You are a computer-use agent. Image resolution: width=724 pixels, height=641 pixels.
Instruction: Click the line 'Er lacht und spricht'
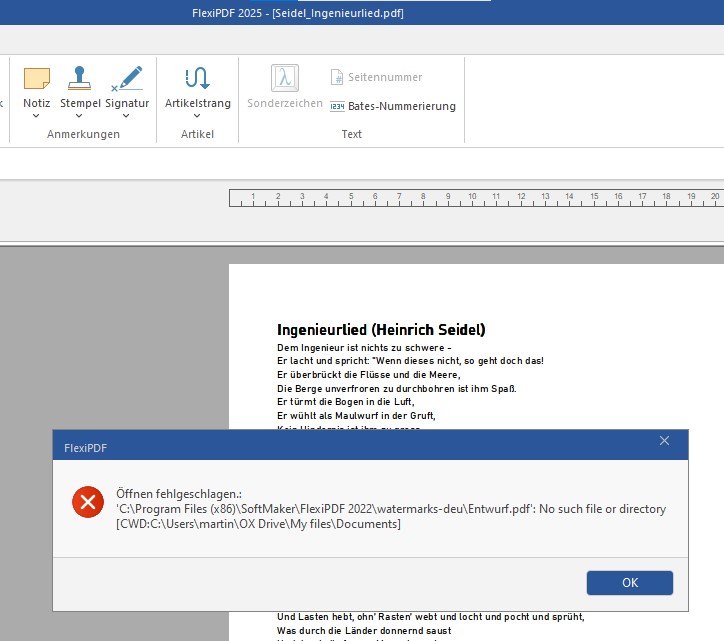(x=410, y=361)
